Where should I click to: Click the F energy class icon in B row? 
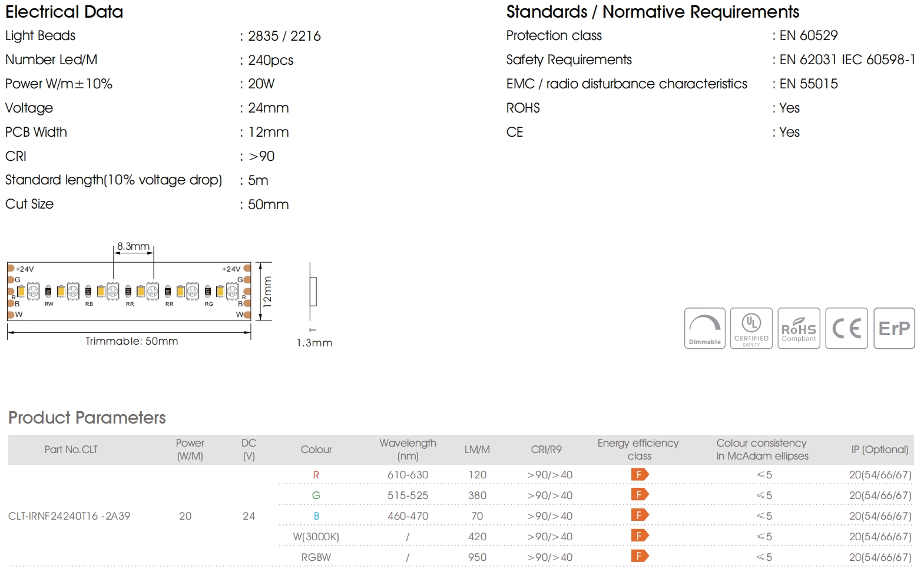[640, 515]
